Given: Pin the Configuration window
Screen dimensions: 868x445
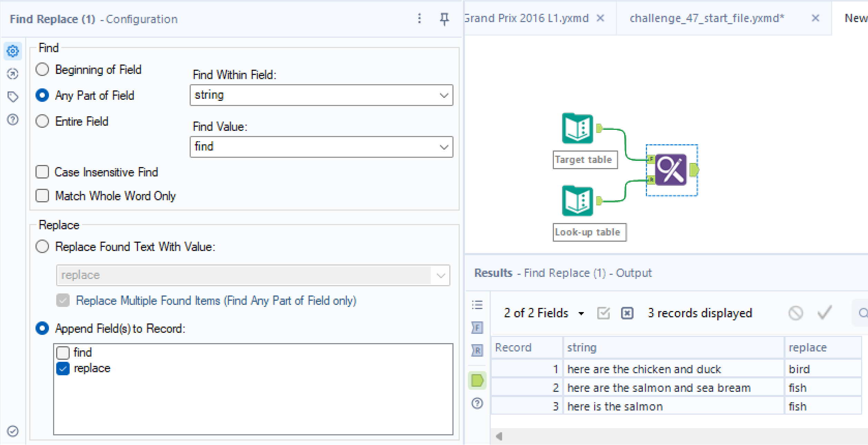Looking at the screenshot, I should (x=444, y=19).
